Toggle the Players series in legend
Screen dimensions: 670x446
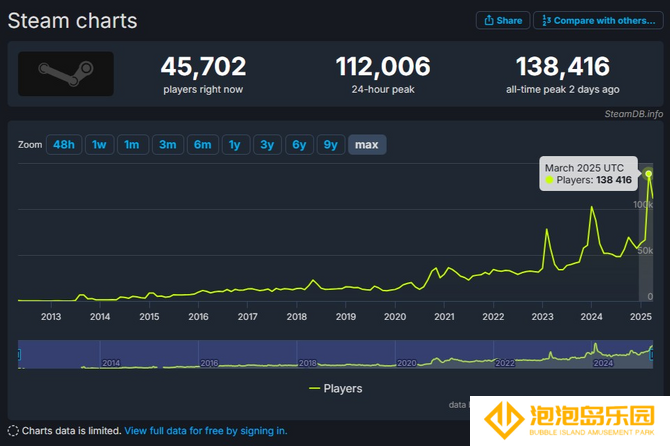point(336,388)
